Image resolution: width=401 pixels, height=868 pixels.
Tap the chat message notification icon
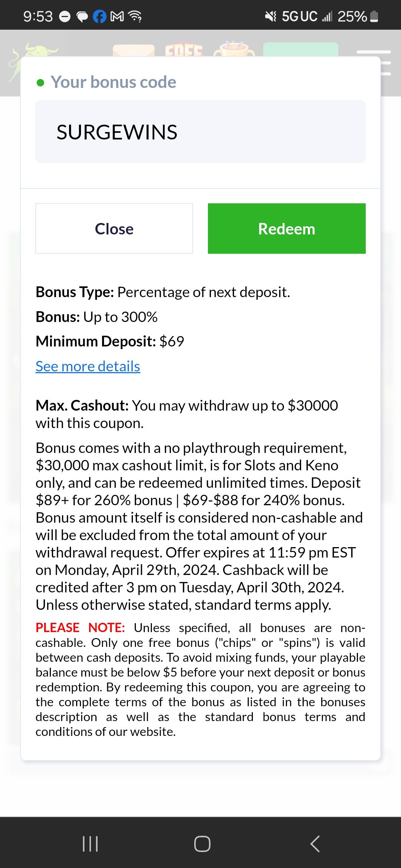pos(82,17)
